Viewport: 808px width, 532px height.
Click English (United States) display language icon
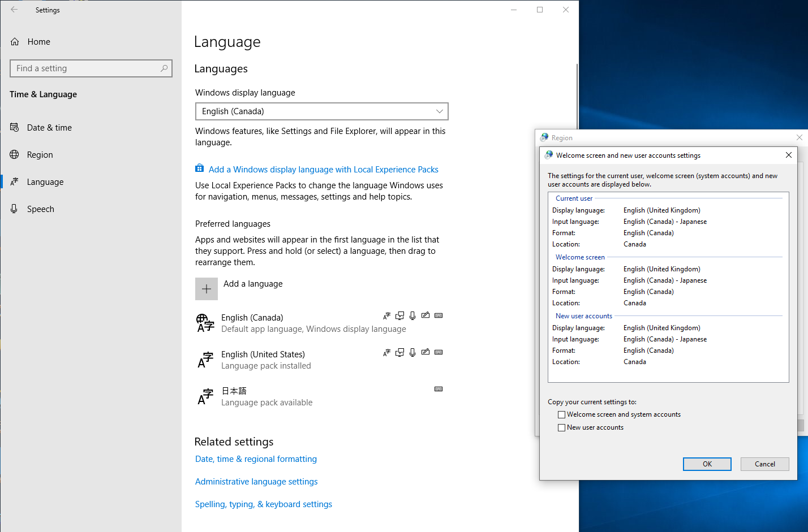[x=386, y=352]
